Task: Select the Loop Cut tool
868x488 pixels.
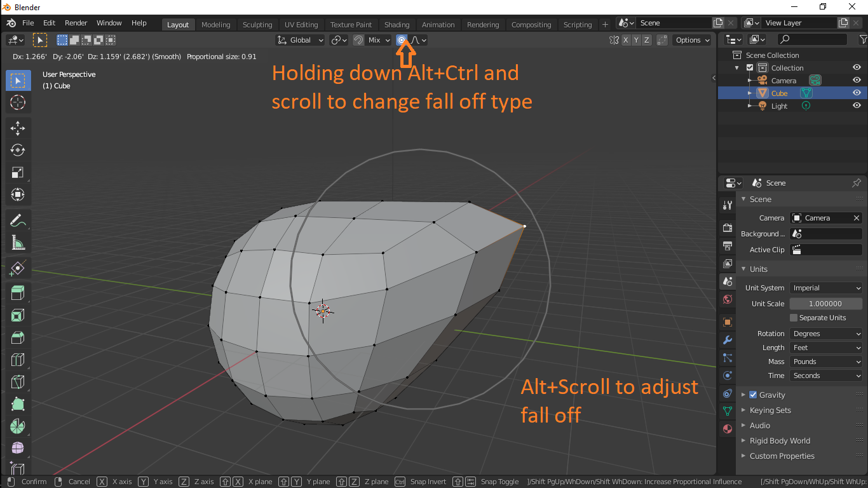Action: pyautogui.click(x=18, y=360)
